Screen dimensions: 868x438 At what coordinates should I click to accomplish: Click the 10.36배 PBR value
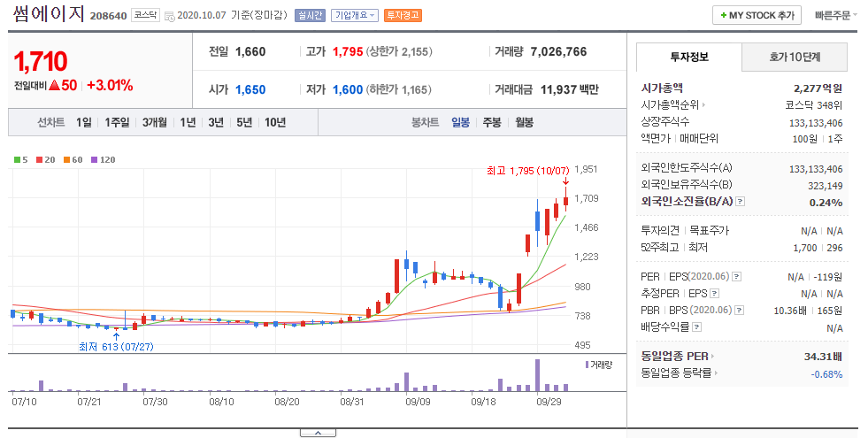point(790,311)
